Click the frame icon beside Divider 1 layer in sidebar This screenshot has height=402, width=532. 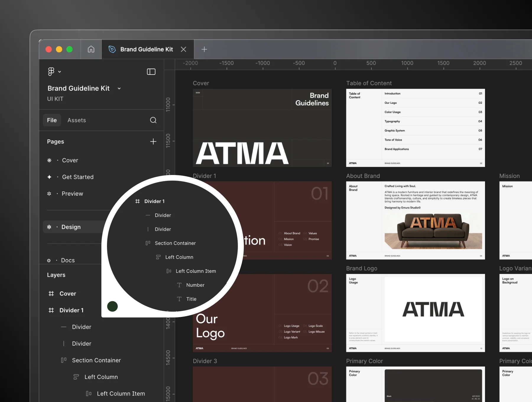click(51, 310)
